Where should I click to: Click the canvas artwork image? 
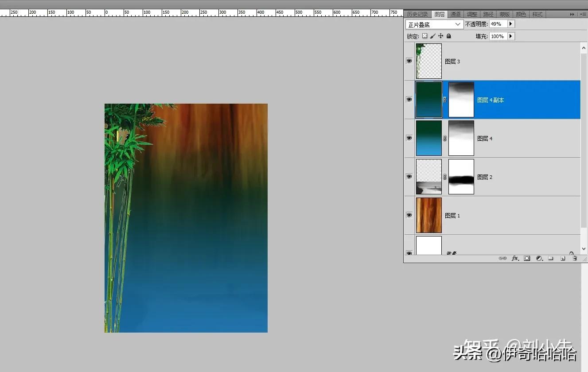click(186, 218)
